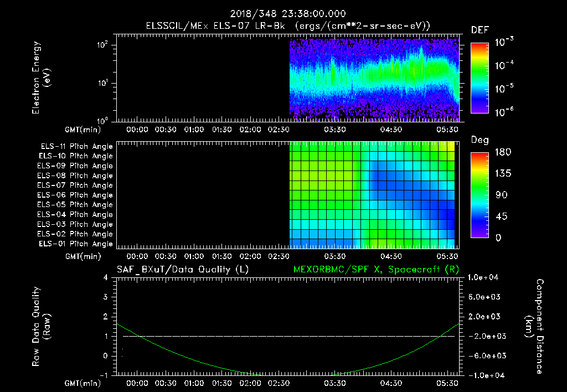Click the 05:30 tick label on the bottom plot

point(447,383)
